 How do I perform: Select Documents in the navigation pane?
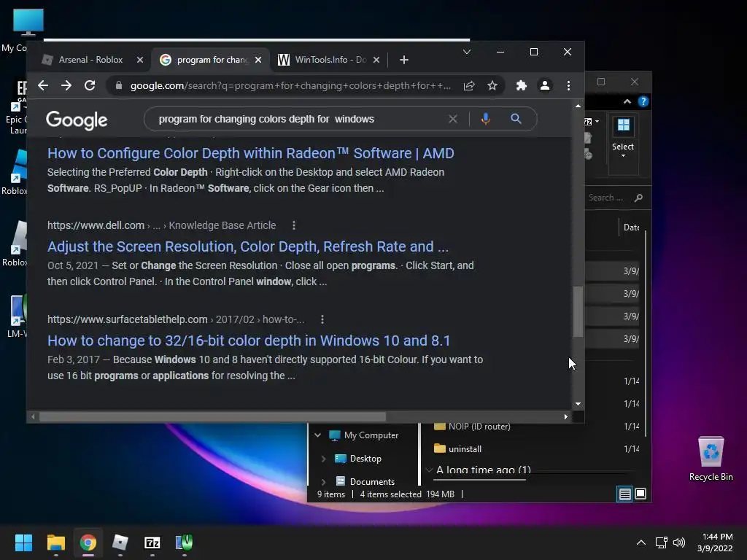click(x=372, y=482)
